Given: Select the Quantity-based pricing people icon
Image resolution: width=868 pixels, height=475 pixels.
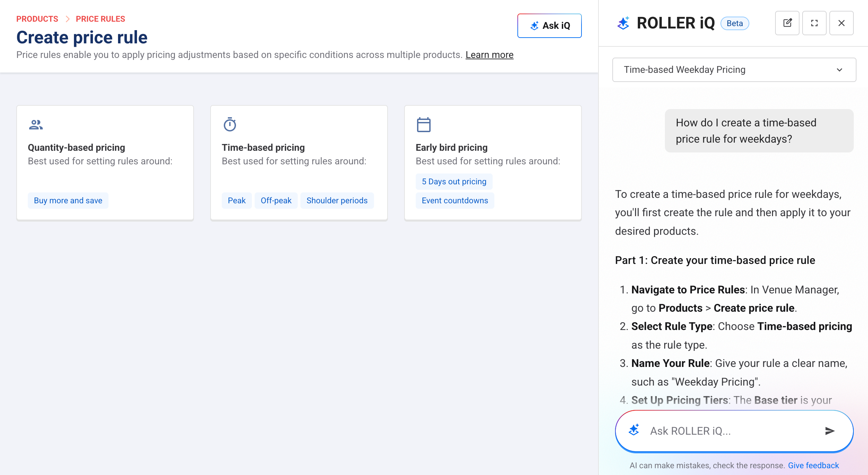Looking at the screenshot, I should (x=35, y=125).
